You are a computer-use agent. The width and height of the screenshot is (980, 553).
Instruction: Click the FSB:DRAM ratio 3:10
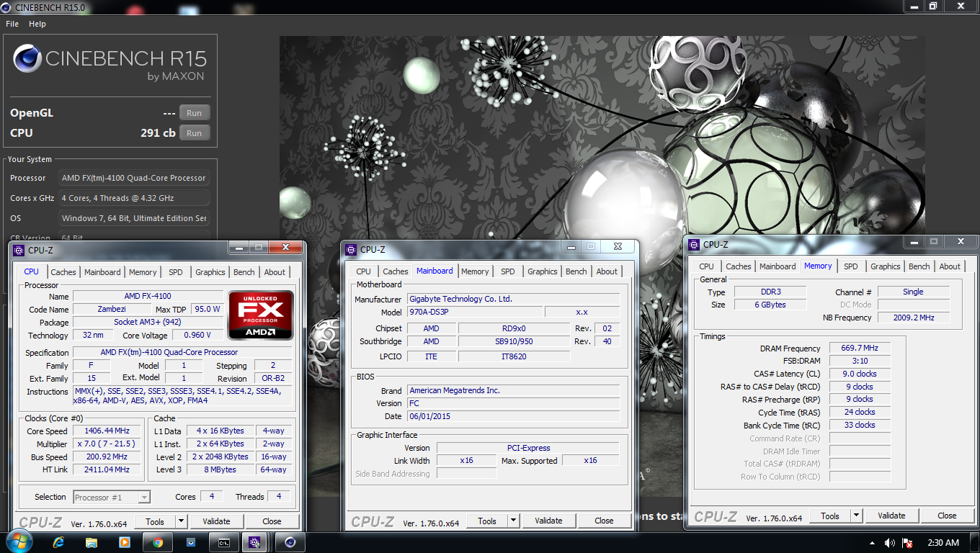click(x=860, y=361)
